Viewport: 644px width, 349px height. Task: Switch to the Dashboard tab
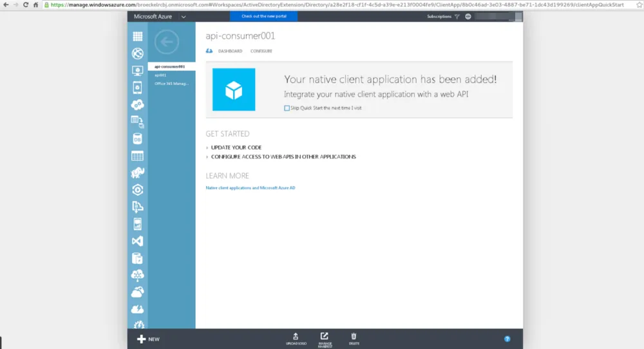coord(230,51)
